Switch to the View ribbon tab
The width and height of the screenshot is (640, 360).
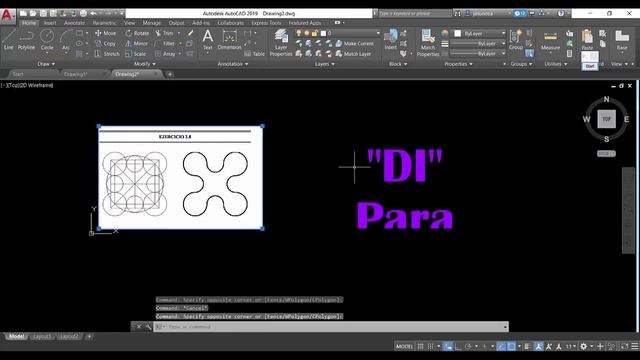(x=129, y=23)
